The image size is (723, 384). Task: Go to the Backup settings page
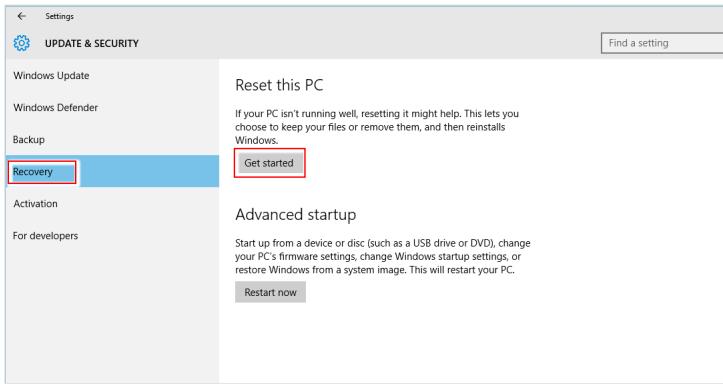point(29,140)
